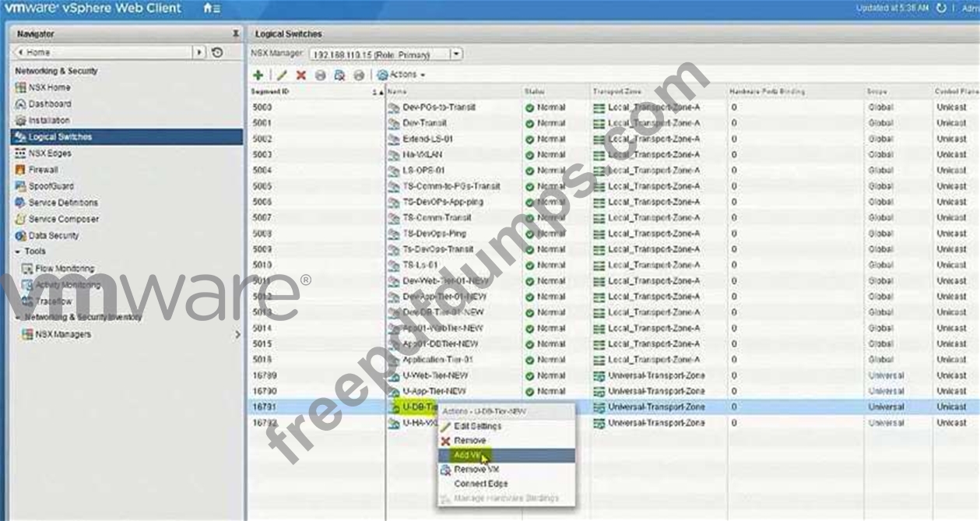Click the green plus to add a logical switch
The height and width of the screenshot is (521, 980).
[258, 75]
